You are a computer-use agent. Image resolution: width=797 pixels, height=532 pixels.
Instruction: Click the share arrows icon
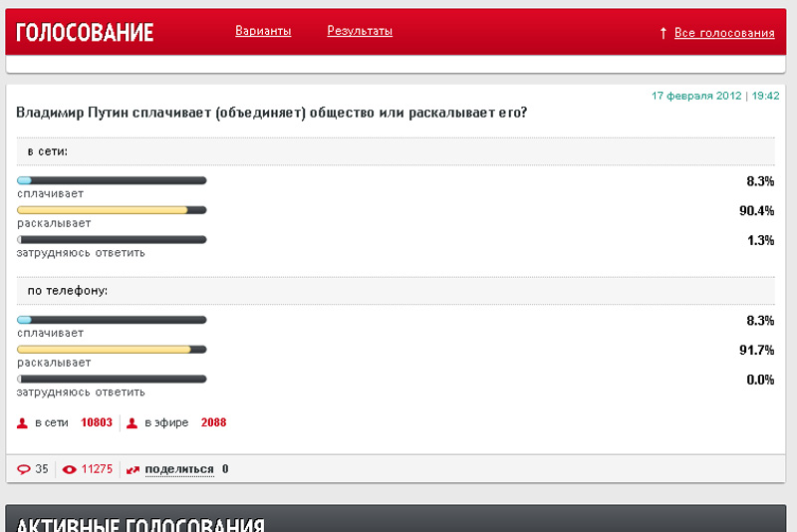click(133, 470)
